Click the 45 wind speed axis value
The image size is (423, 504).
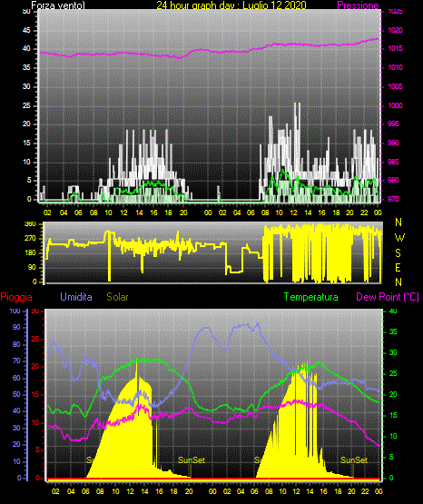[x=26, y=30]
